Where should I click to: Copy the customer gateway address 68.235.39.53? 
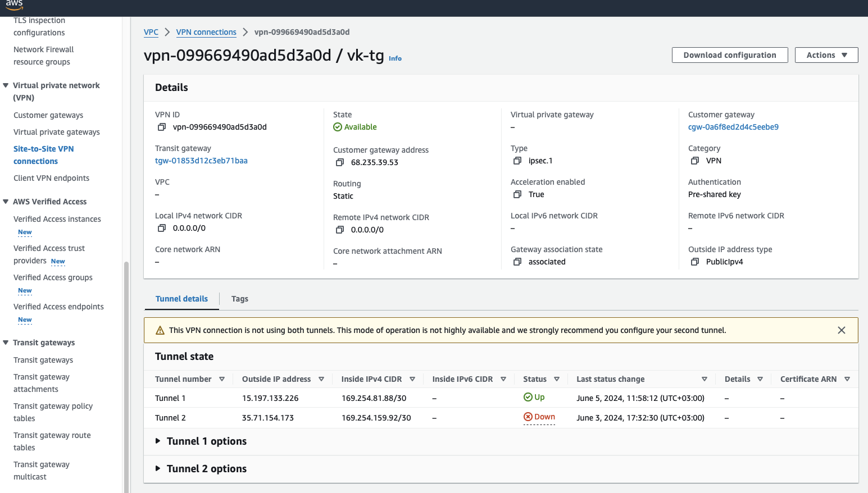(x=340, y=163)
